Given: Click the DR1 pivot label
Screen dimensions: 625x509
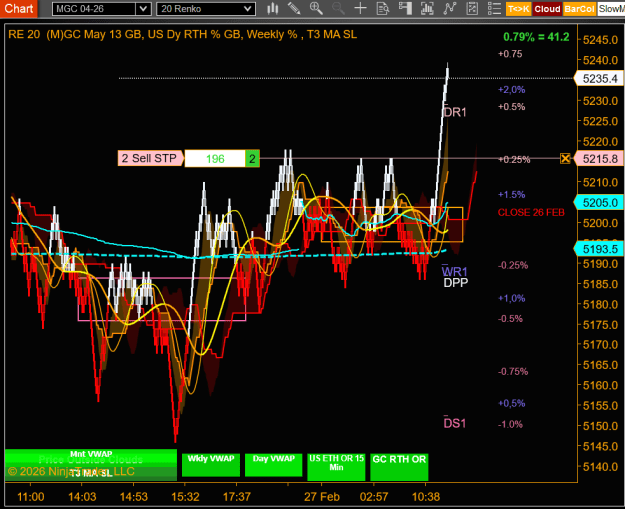Looking at the screenshot, I should [x=455, y=112].
